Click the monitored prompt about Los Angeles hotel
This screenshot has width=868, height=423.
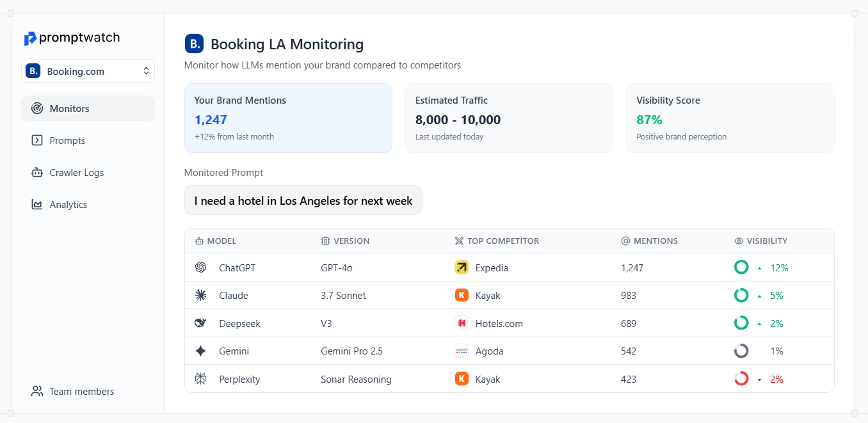(303, 200)
